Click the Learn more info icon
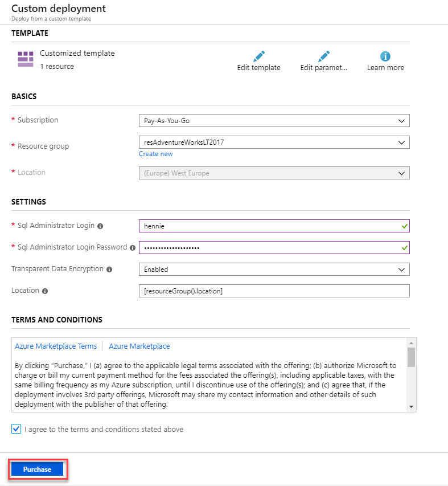 (385, 56)
